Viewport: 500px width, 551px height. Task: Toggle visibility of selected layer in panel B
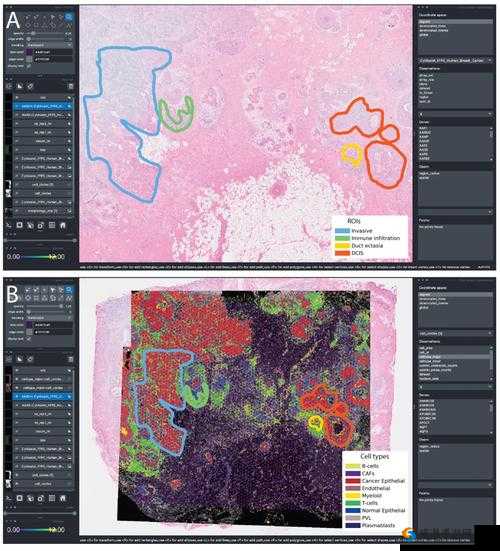tap(17, 397)
